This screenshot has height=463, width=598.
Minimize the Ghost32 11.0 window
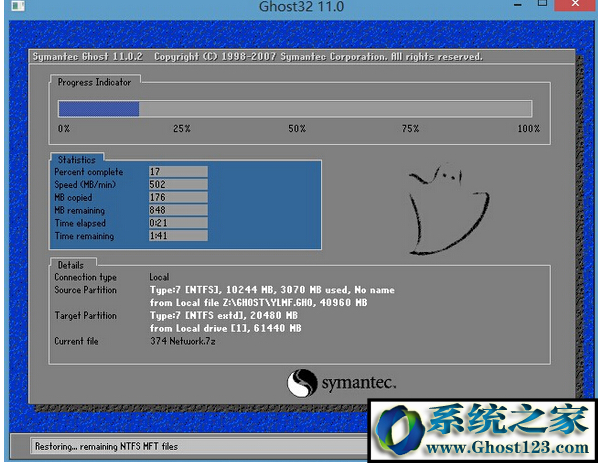coord(518,5)
